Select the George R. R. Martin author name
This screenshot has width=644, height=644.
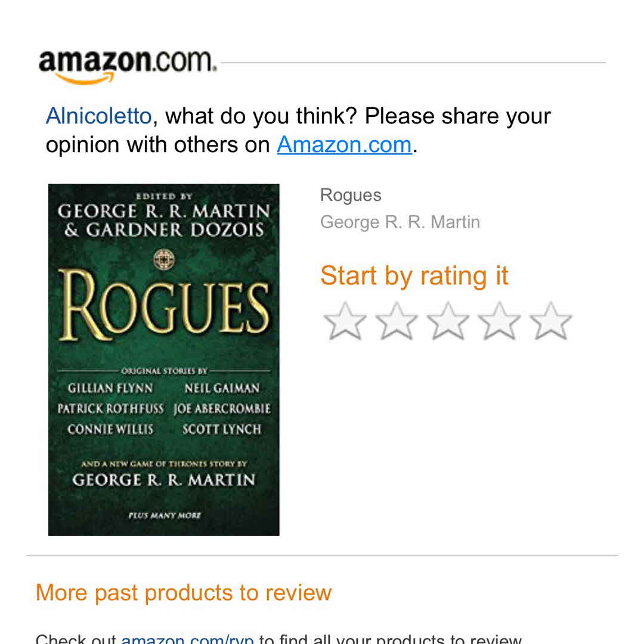coord(400,222)
